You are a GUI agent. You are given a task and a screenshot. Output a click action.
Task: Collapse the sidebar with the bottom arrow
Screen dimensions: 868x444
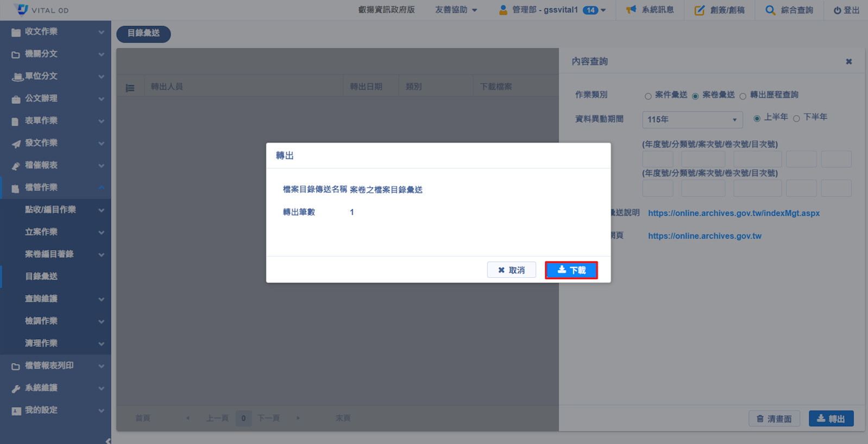pos(108,441)
